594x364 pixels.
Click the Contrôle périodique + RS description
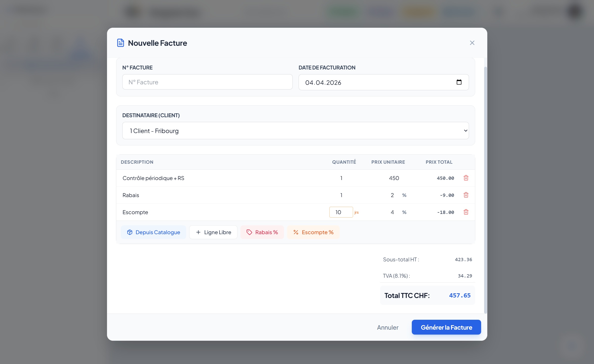tap(153, 178)
